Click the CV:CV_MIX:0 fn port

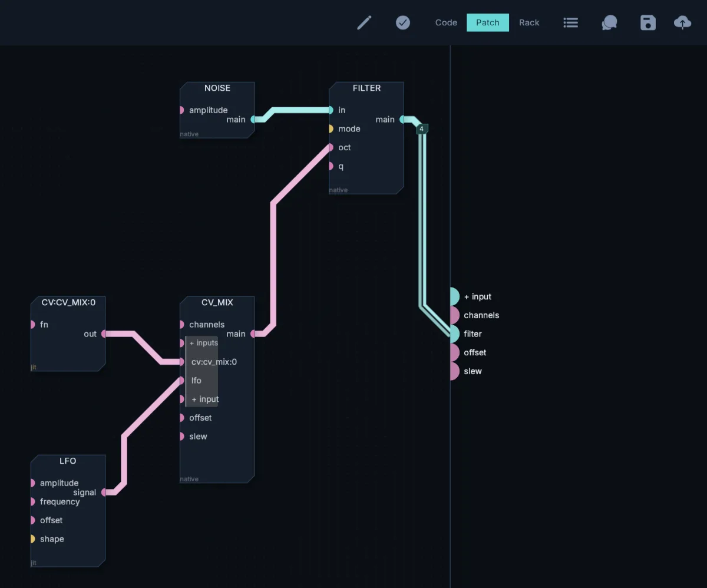32,325
